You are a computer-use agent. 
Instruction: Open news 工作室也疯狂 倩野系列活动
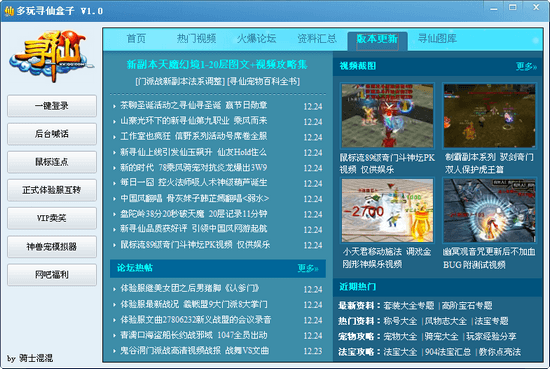194,136
